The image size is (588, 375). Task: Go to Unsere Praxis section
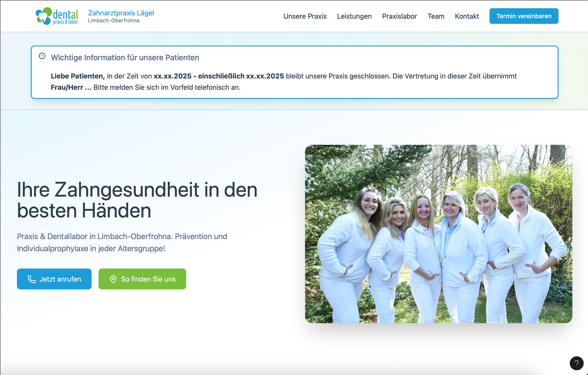tap(305, 16)
